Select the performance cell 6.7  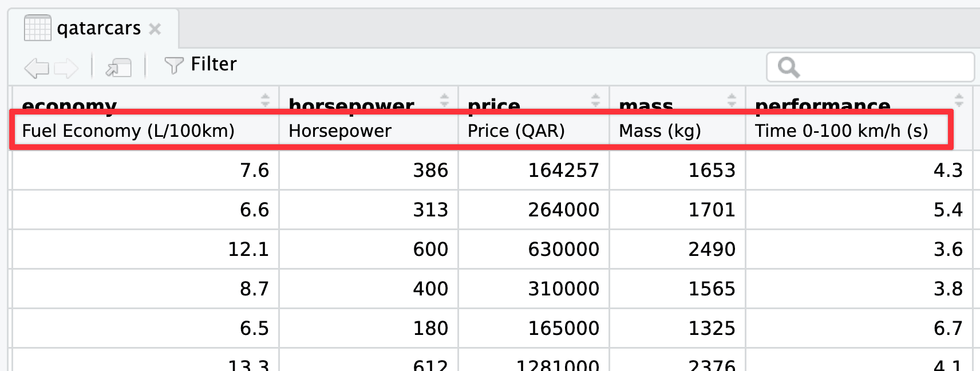point(947,328)
